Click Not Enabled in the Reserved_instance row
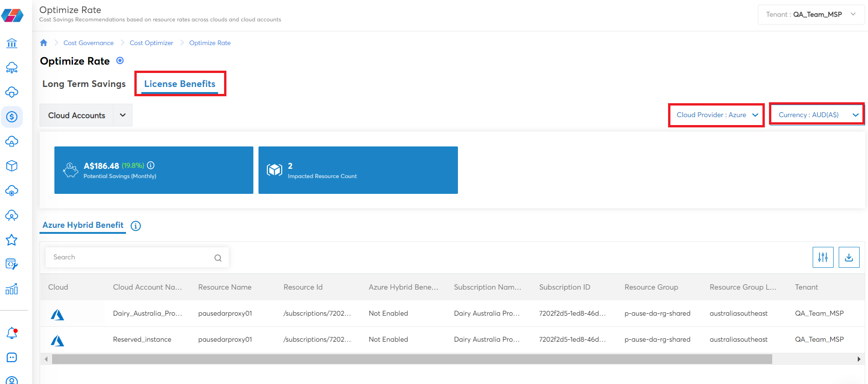868x384 pixels. point(388,339)
